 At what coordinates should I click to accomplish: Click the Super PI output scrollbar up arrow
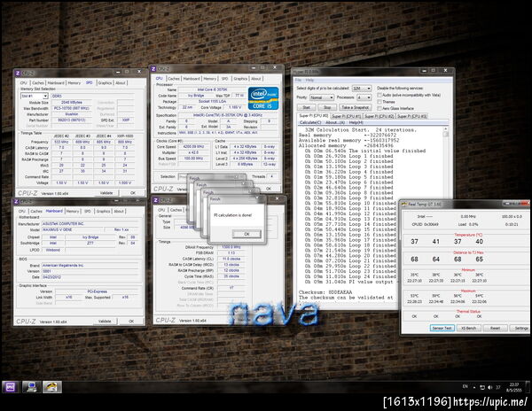click(445, 128)
